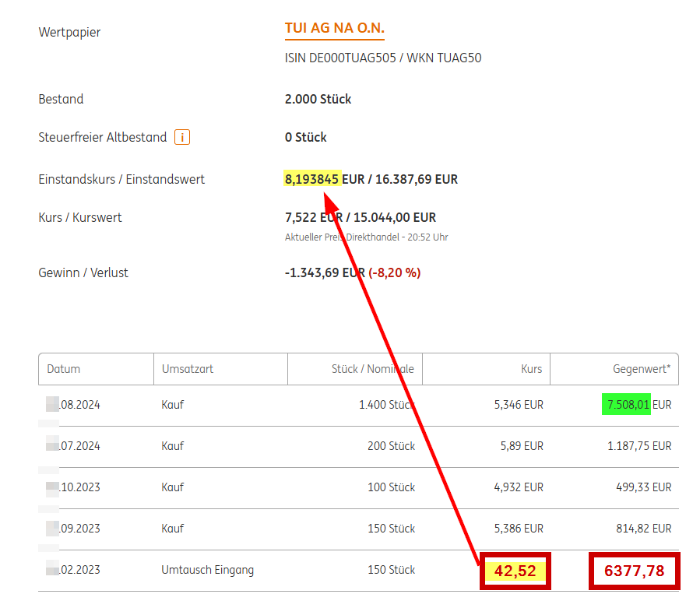Click the red-boxed 42,52 value
Image resolution: width=700 pixels, height=594 pixels.
[515, 571]
